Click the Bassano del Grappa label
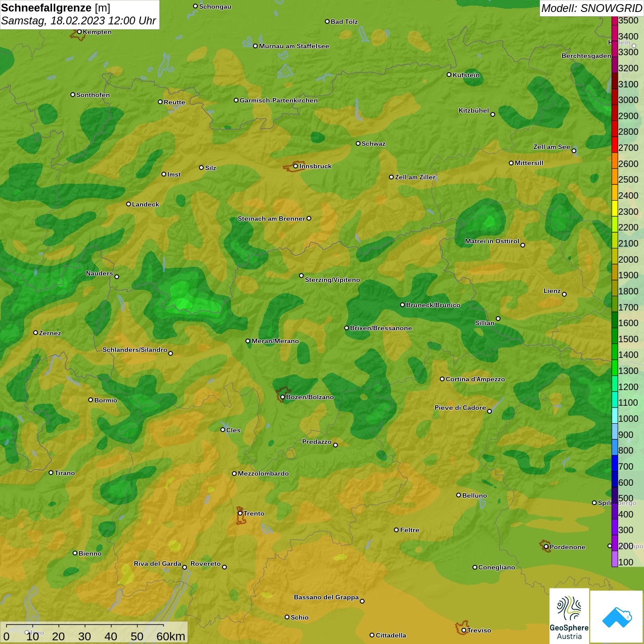The width and height of the screenshot is (644, 644). (x=327, y=597)
